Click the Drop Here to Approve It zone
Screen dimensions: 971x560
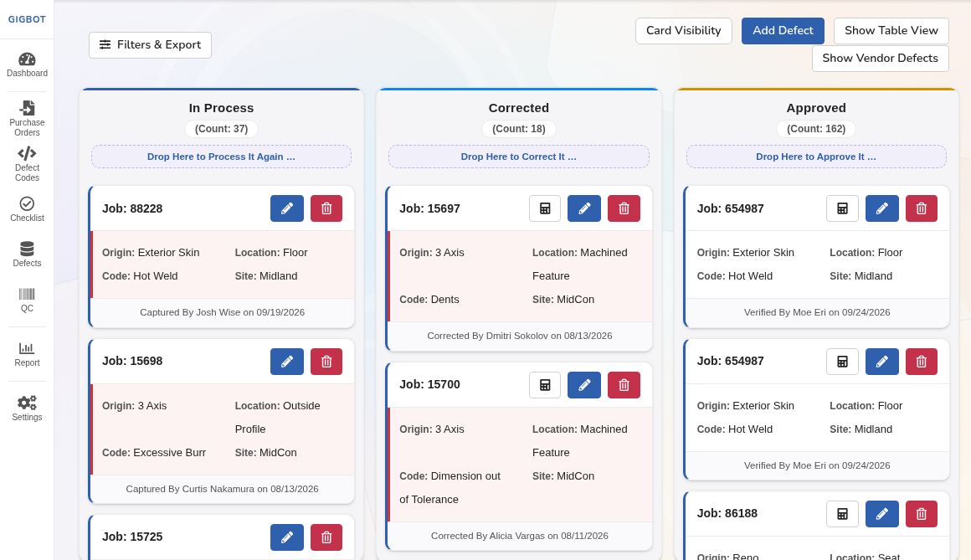click(816, 157)
